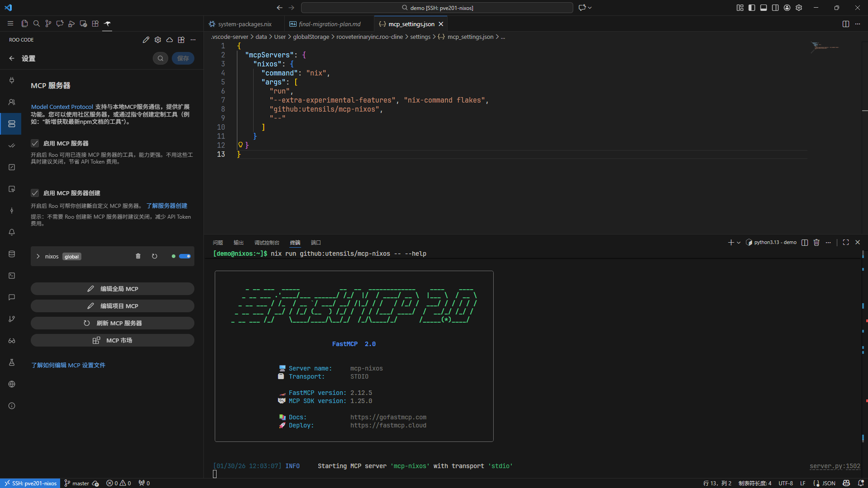
Task: Open new terminal profile dropdown arrow
Action: (739, 243)
